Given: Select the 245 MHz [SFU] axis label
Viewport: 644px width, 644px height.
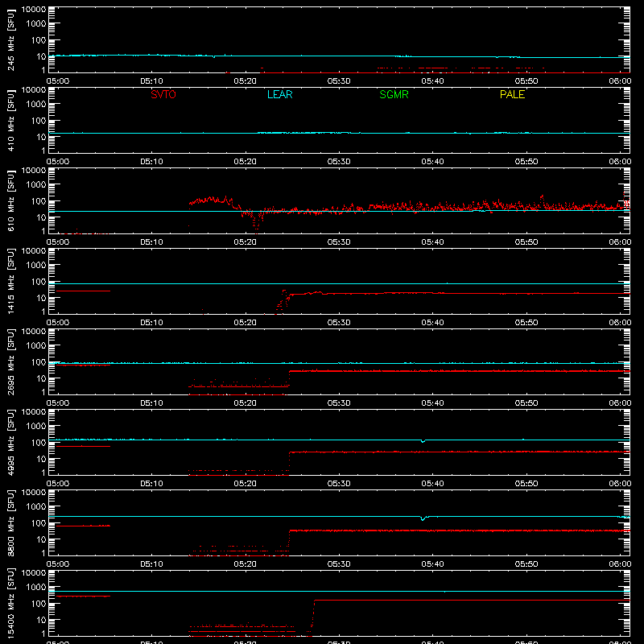Looking at the screenshot, I should (10, 40).
